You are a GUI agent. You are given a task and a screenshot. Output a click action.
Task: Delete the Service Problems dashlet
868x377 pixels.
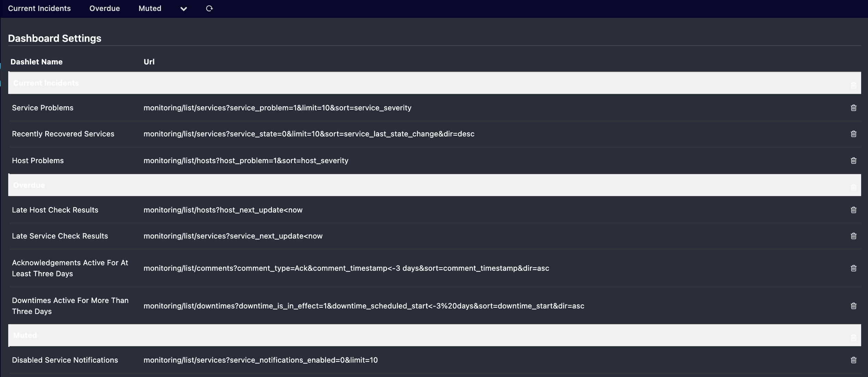[x=854, y=108]
